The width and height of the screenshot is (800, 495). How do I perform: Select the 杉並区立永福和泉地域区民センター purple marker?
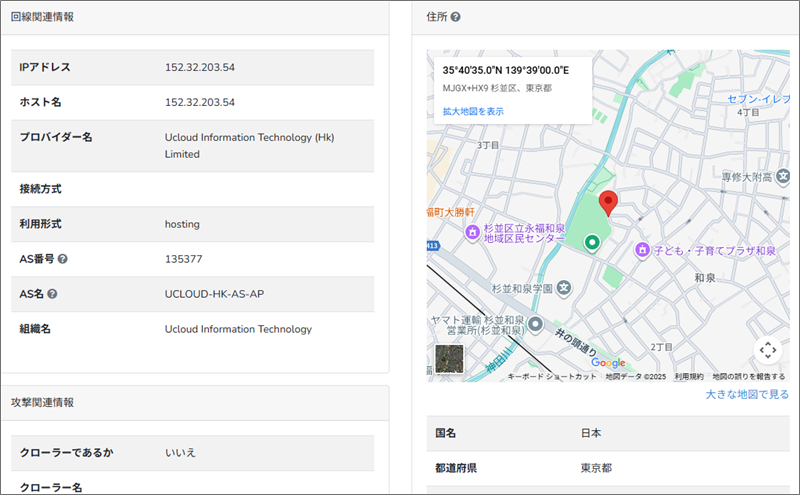pyautogui.click(x=472, y=232)
